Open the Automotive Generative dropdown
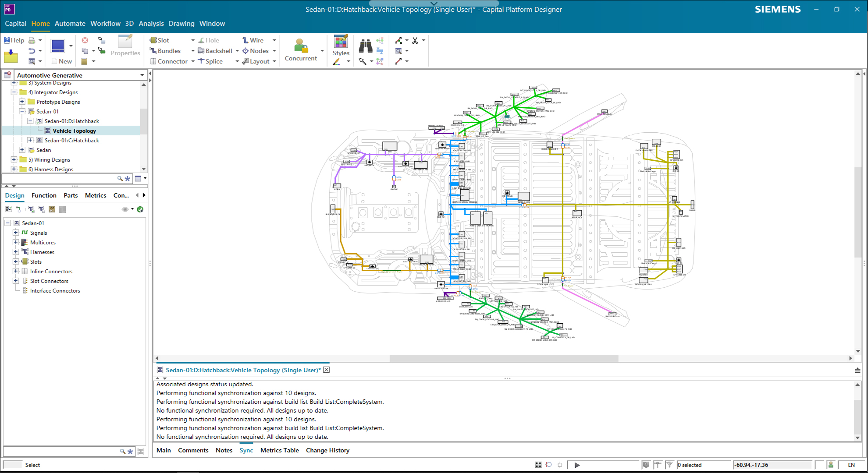Viewport: 868px width, 473px height. click(142, 75)
